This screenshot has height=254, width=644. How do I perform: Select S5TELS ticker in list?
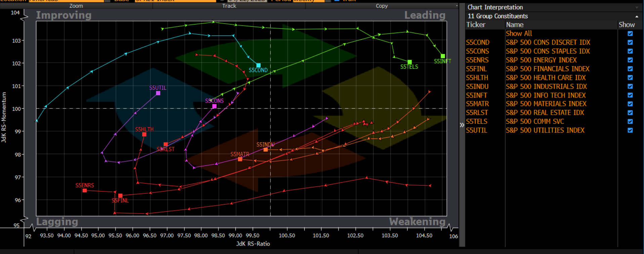click(x=476, y=121)
